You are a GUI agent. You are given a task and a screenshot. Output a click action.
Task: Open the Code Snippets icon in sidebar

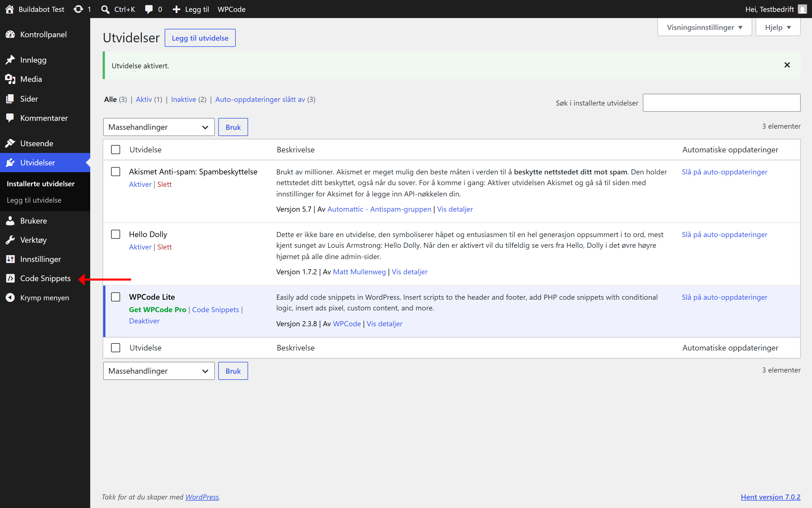pyautogui.click(x=10, y=278)
